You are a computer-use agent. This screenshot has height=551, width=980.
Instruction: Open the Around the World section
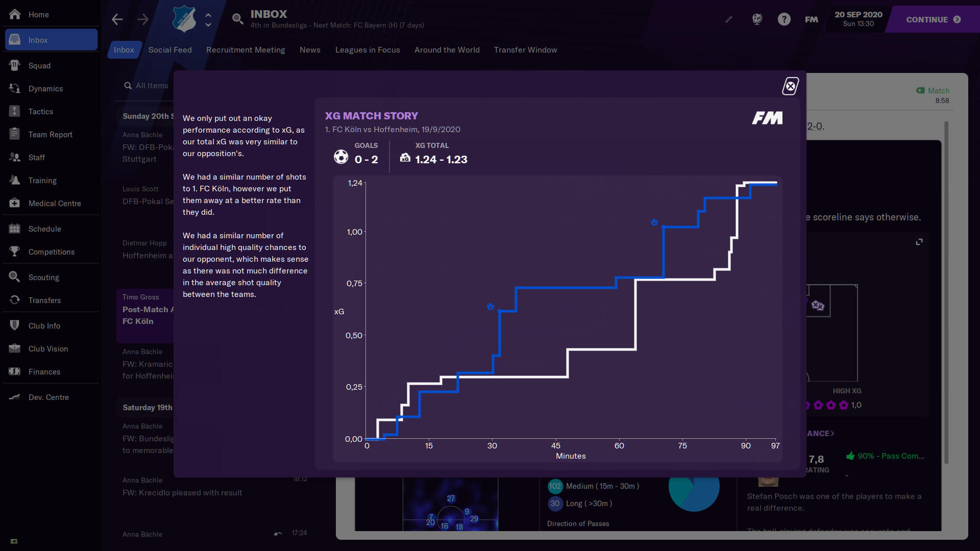[x=447, y=49]
